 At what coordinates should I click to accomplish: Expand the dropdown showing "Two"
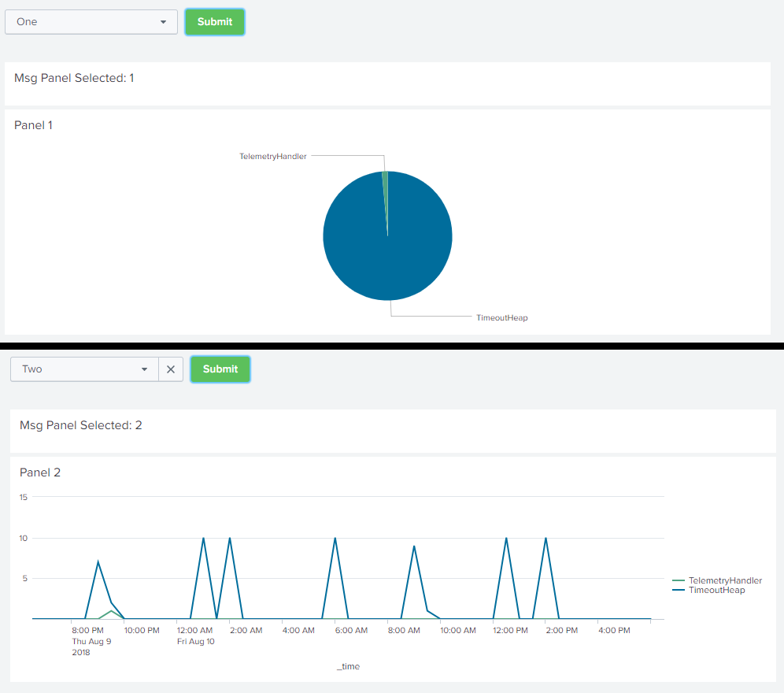85,369
